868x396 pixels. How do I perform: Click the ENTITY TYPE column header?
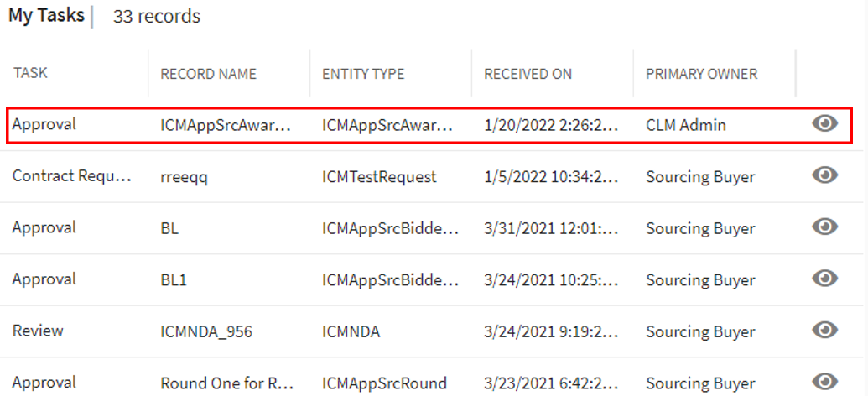(363, 74)
